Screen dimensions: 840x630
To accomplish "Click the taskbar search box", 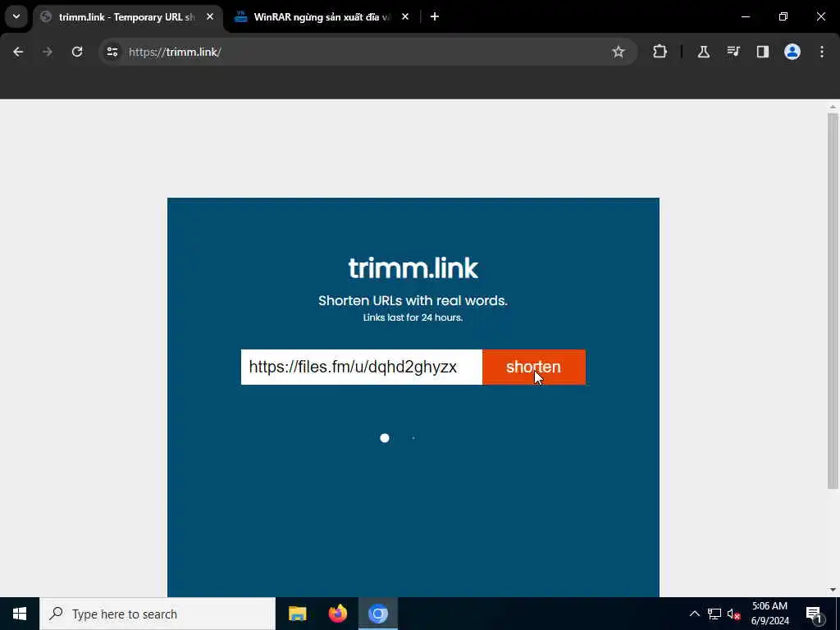I will (x=157, y=614).
